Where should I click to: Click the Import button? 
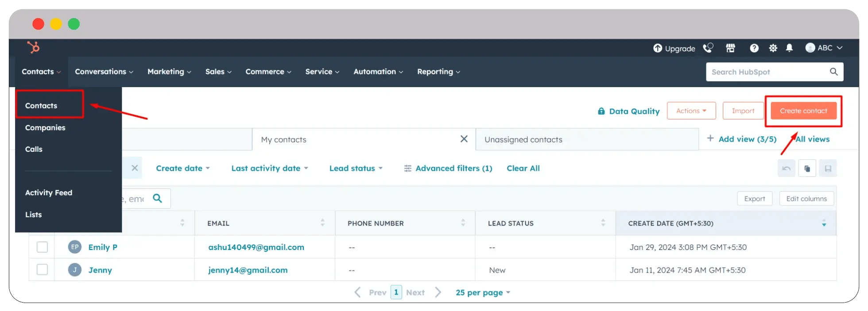click(743, 111)
